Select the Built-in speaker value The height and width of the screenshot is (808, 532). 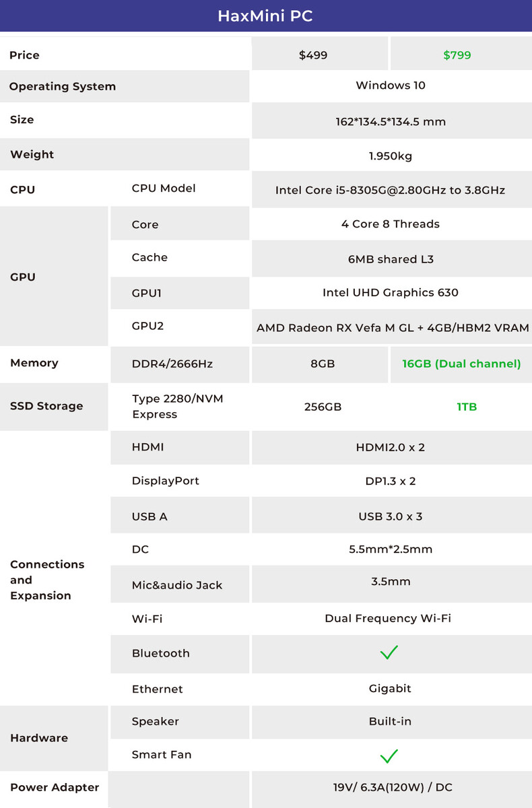(x=390, y=721)
